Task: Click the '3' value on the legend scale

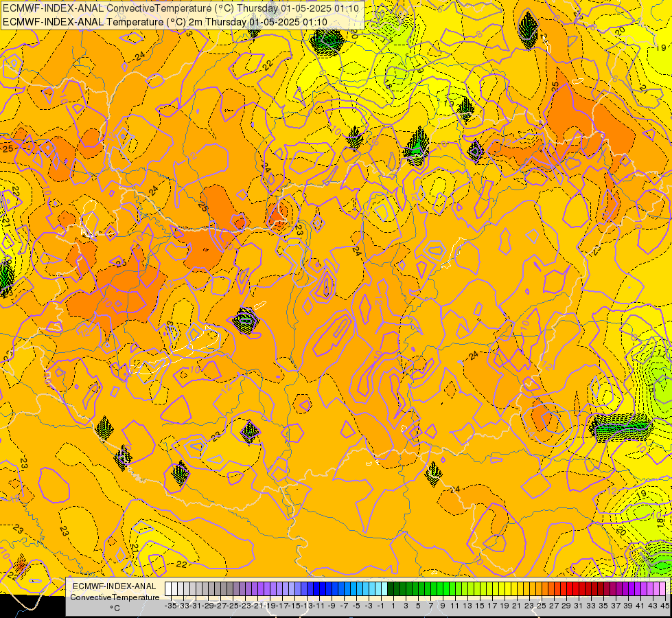Action: click(406, 606)
